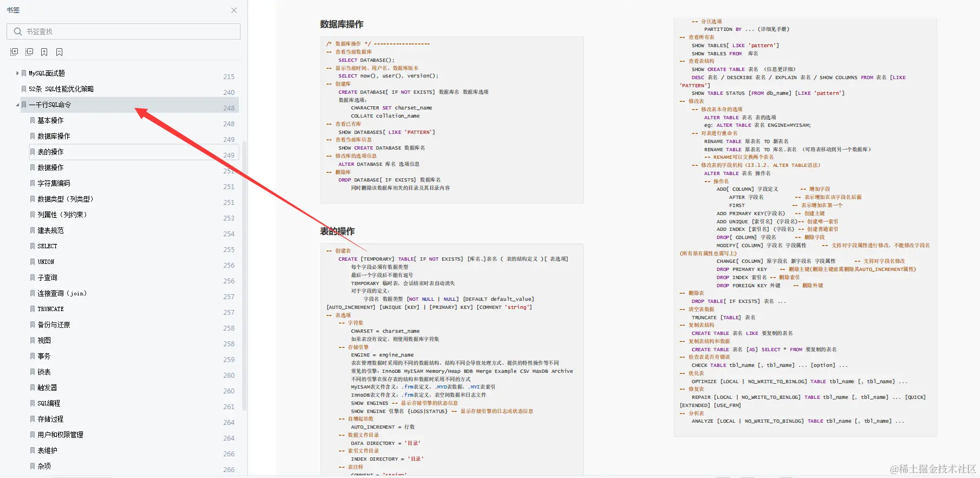Image resolution: width=980 pixels, height=478 pixels.
Task: Open the 数据类型（列类型）bookmark
Action: (x=66, y=199)
